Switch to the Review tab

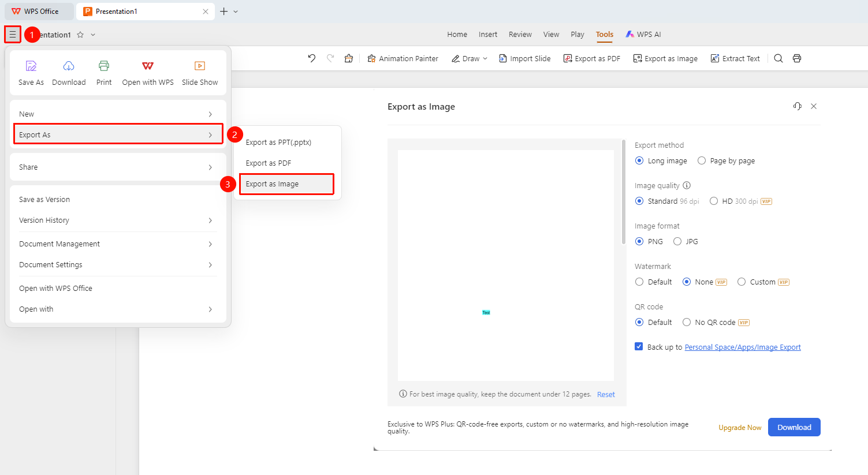[x=520, y=35]
